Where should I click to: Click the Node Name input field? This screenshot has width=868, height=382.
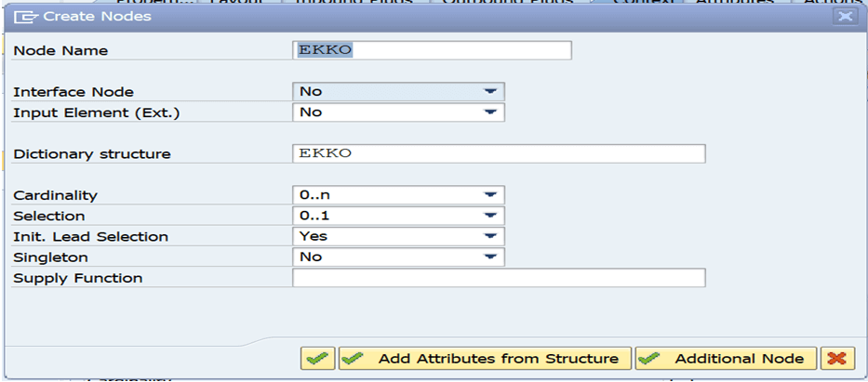click(432, 50)
